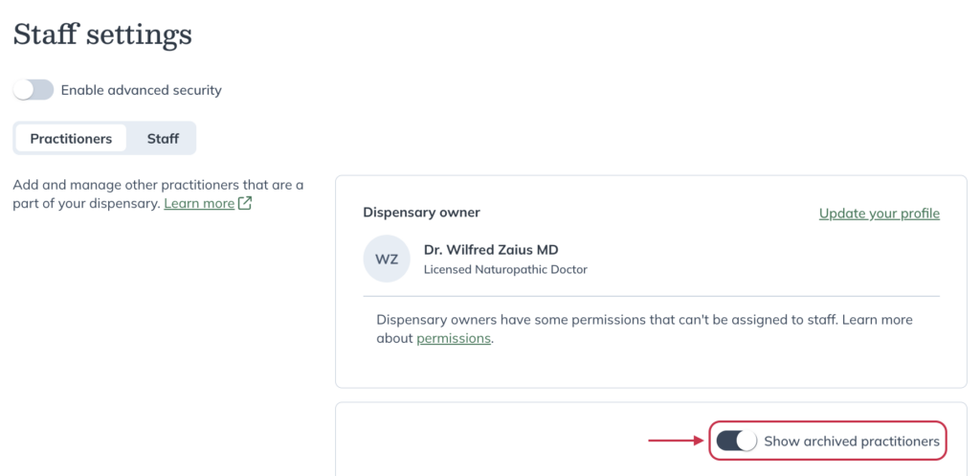The width and height of the screenshot is (980, 476).
Task: Click the external link icon beside Learn more
Action: [245, 203]
